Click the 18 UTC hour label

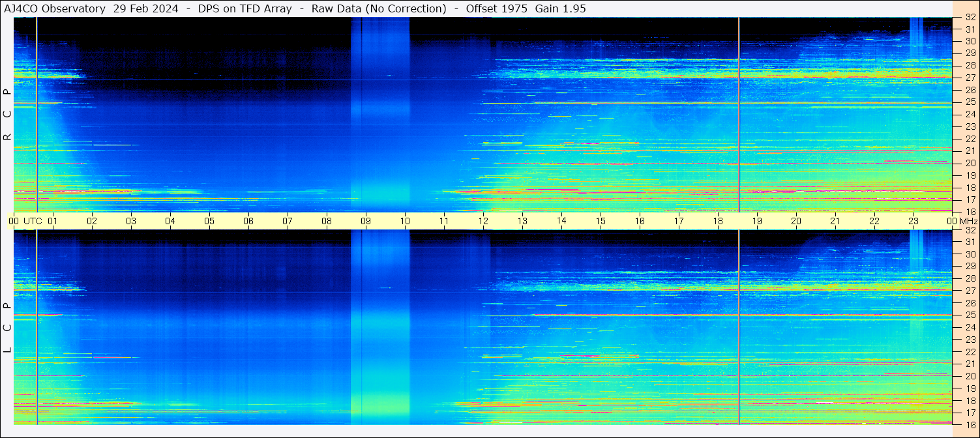click(x=718, y=221)
